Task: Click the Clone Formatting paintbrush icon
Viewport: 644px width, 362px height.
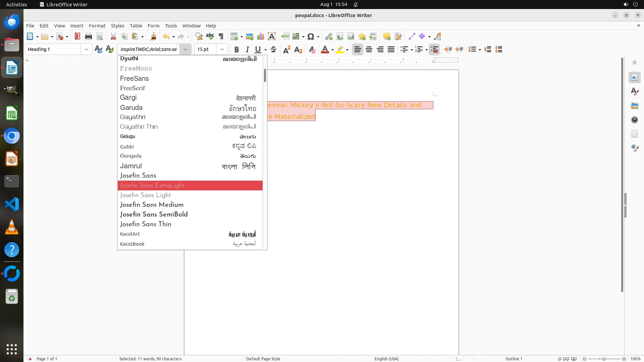Action: coord(153,37)
